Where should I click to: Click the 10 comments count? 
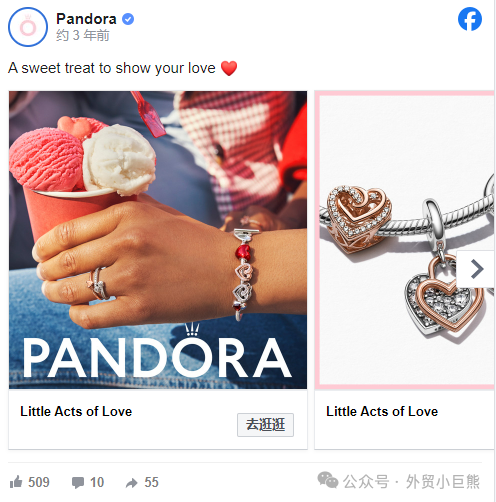(97, 482)
